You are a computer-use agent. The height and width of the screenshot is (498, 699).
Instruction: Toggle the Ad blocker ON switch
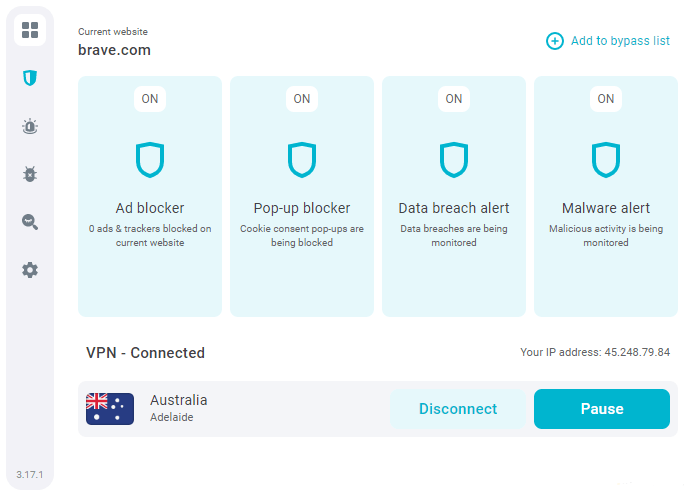point(150,99)
